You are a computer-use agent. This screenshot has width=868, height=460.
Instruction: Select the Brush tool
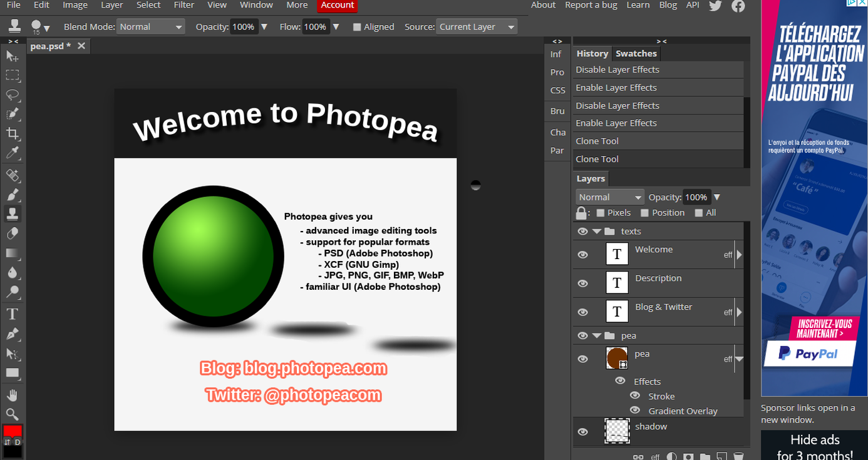(12, 195)
